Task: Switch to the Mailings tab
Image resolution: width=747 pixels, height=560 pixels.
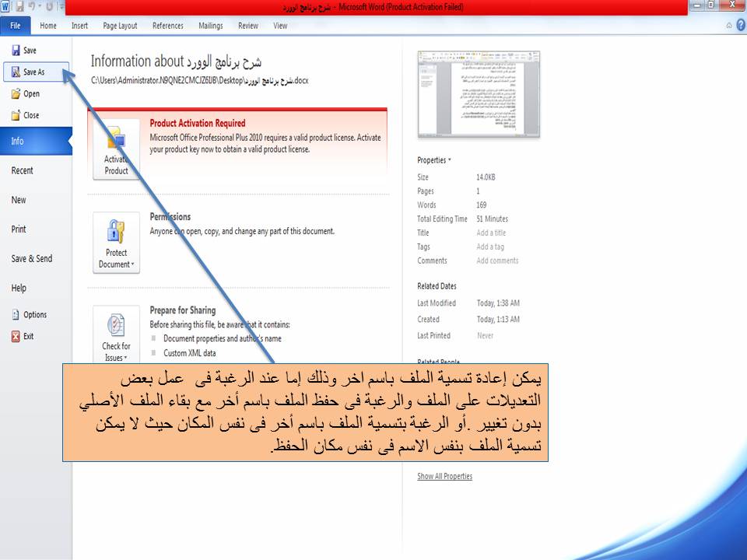Action: click(211, 26)
